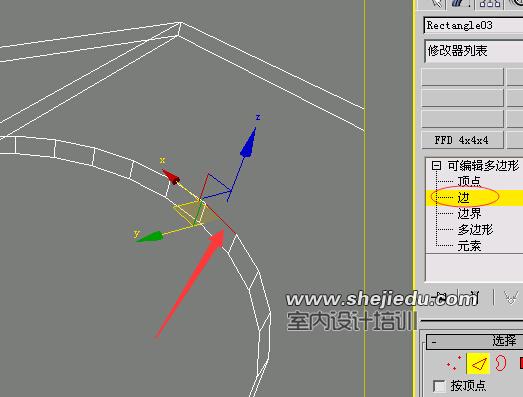Apply the FFD 4x4x4 modifier button

coord(462,140)
